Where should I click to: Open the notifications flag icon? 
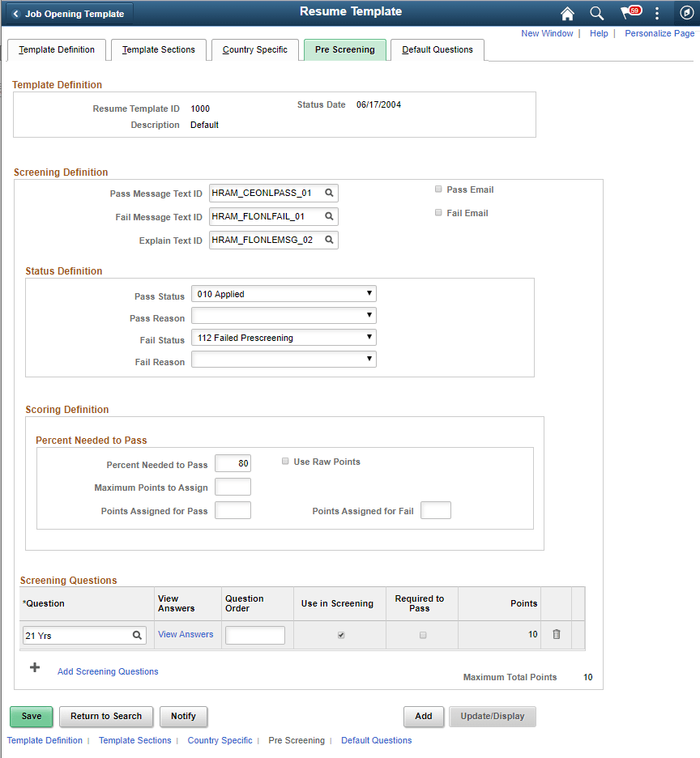[x=631, y=13]
